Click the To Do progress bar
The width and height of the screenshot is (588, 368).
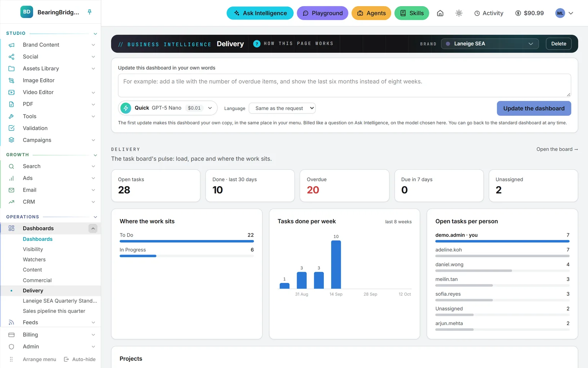(x=187, y=241)
